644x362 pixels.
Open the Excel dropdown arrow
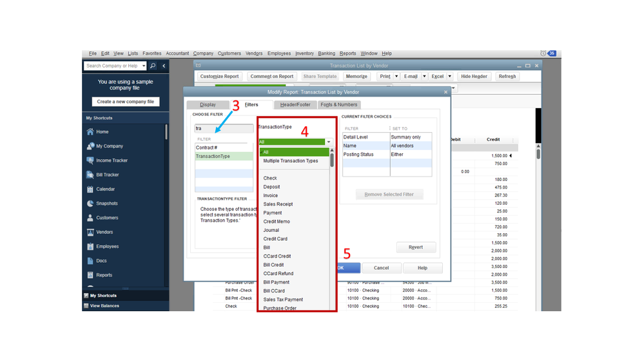point(450,77)
